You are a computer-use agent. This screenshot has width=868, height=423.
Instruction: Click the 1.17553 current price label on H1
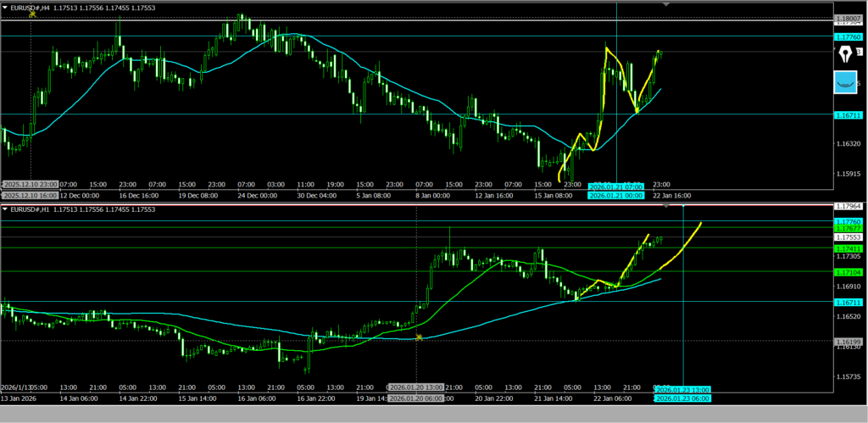(849, 238)
